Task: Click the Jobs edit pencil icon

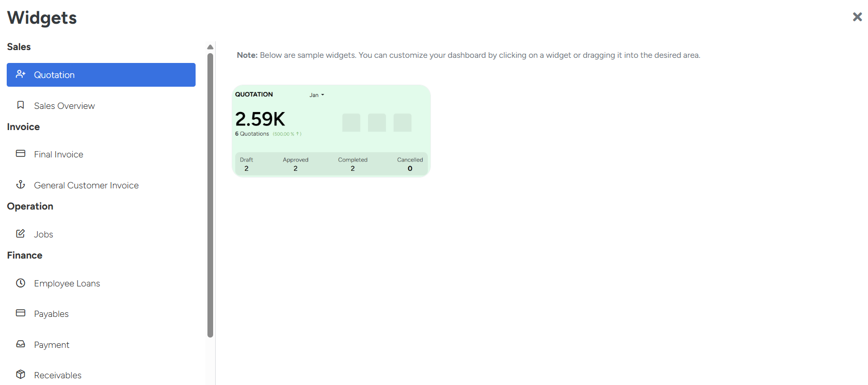Action: pos(21,234)
